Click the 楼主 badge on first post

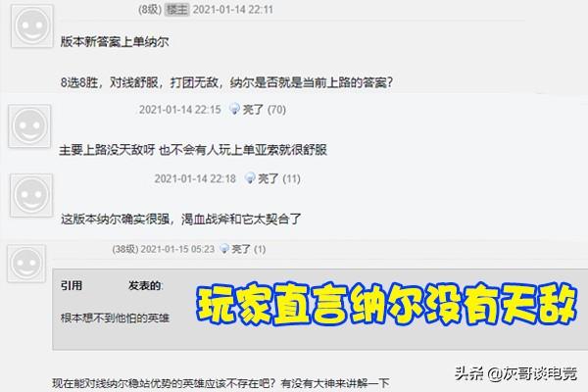[x=177, y=10]
